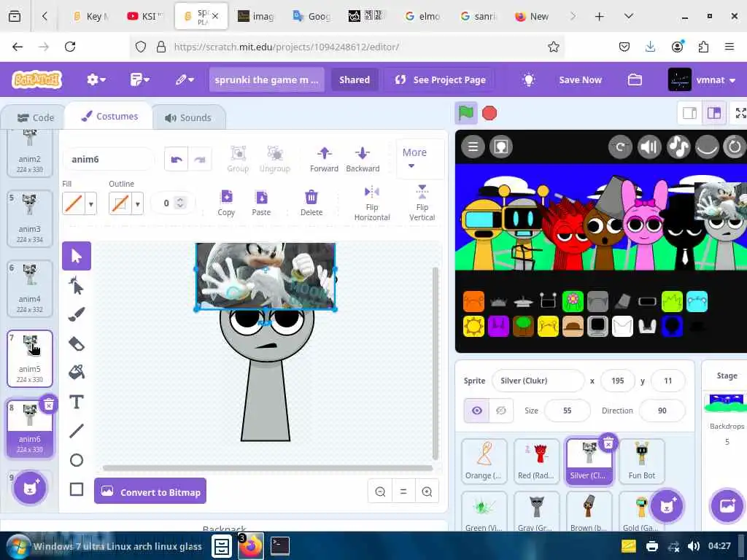Screen dimensions: 747x560
Task: Open the Edit pencil menu
Action: 185,79
